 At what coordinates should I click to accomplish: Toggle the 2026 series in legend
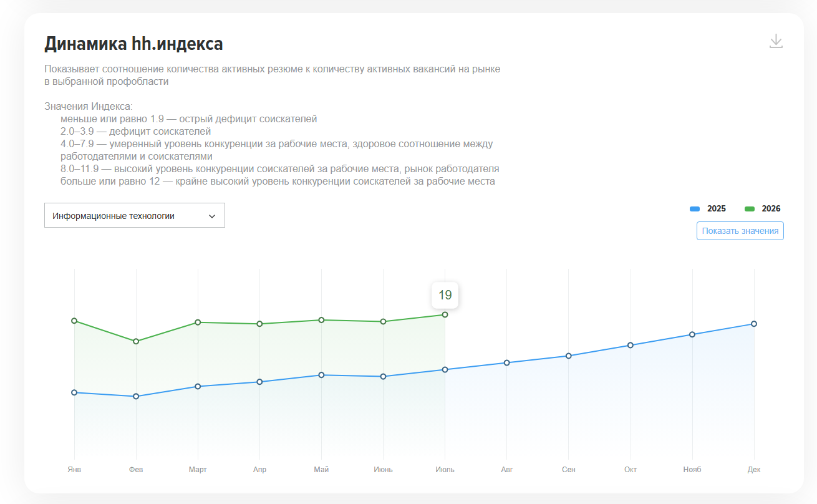click(763, 209)
